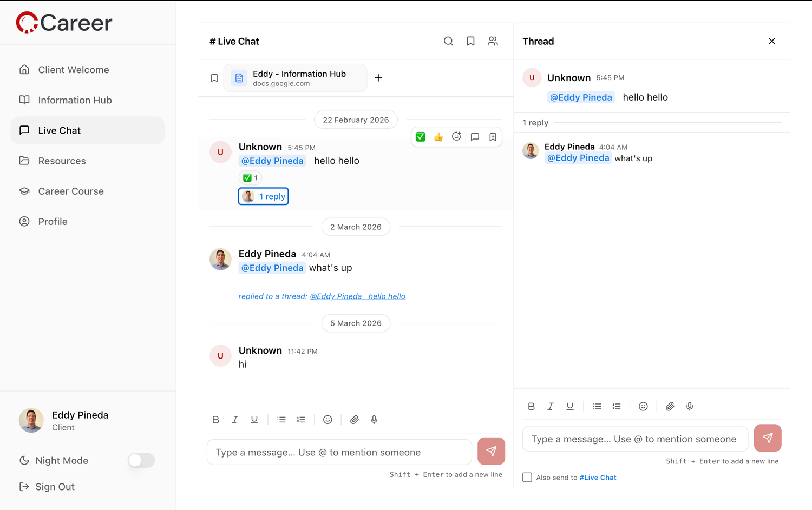Follow the replied-to thread link
Screen dimensions: 812x510
(357, 296)
